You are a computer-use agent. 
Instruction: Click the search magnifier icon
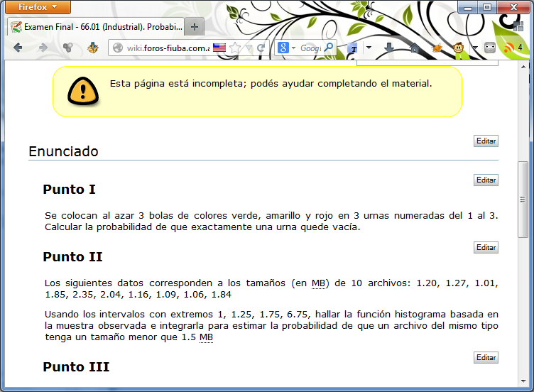(328, 48)
